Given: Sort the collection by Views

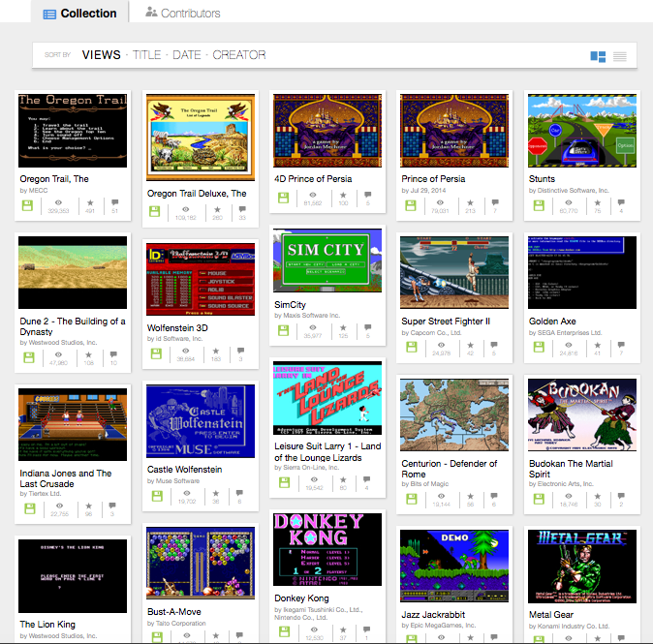Looking at the screenshot, I should (x=101, y=54).
